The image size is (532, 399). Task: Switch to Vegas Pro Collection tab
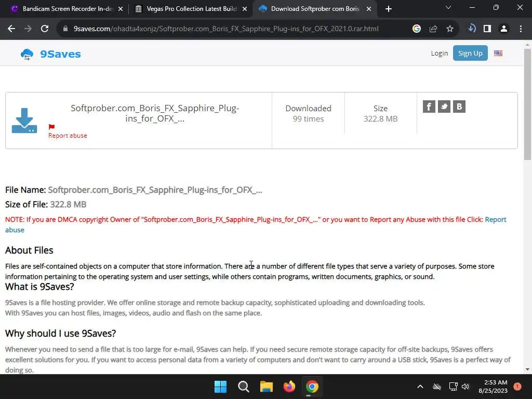192,9
